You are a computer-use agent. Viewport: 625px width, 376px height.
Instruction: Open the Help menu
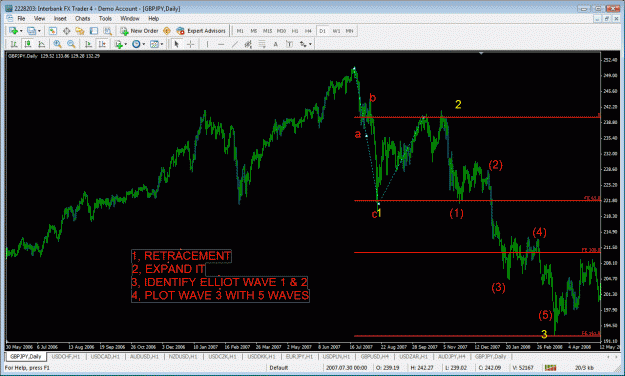[x=153, y=18]
